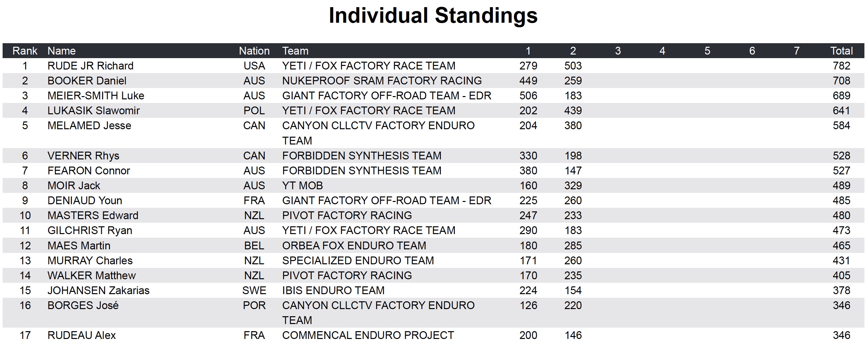Click ORBEA FOX ENDURO TEAM cell

pos(354,246)
